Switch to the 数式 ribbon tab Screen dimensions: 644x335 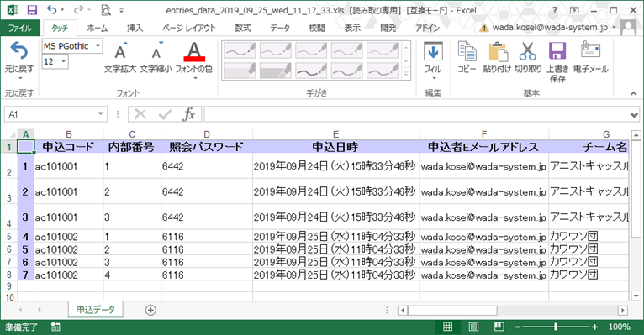click(x=243, y=28)
